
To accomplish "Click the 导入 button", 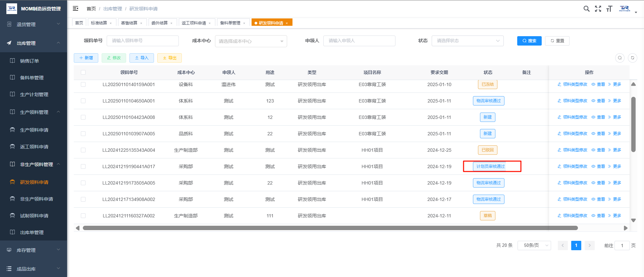I will point(142,58).
